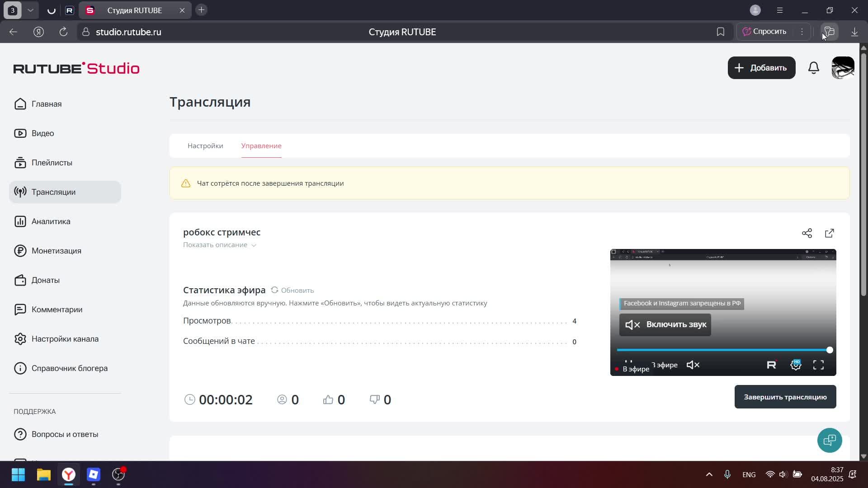Toggle mute icon in the player control bar

(693, 365)
